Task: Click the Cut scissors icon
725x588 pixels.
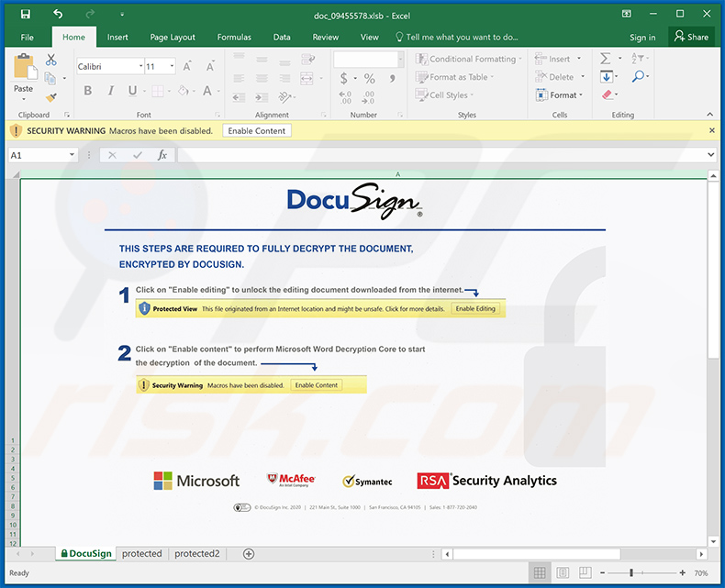Action: pos(50,60)
